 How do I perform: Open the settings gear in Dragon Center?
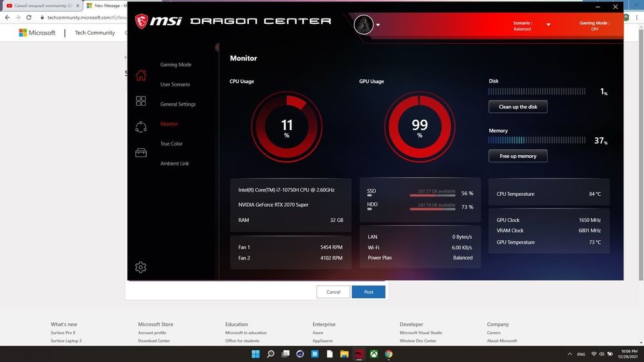(141, 267)
